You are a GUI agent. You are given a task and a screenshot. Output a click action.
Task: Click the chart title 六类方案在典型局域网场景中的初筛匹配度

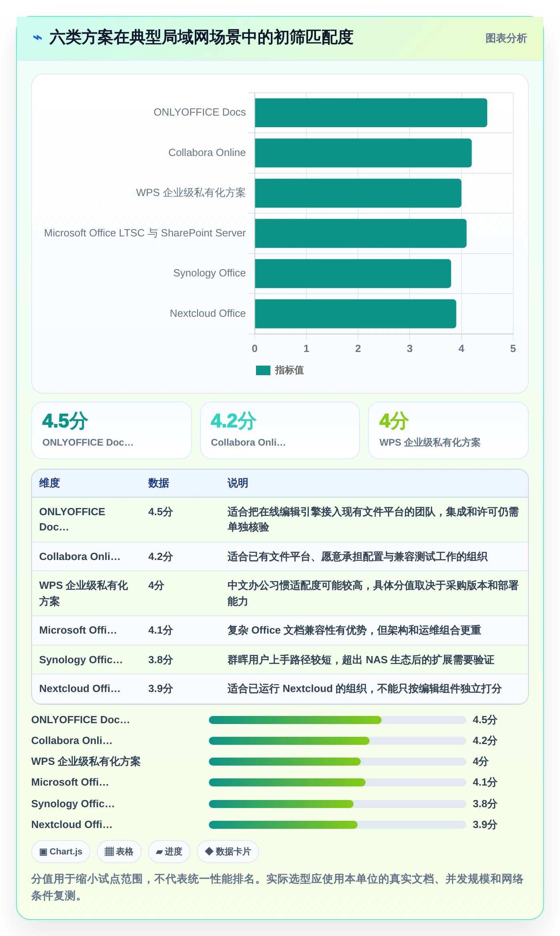point(201,38)
